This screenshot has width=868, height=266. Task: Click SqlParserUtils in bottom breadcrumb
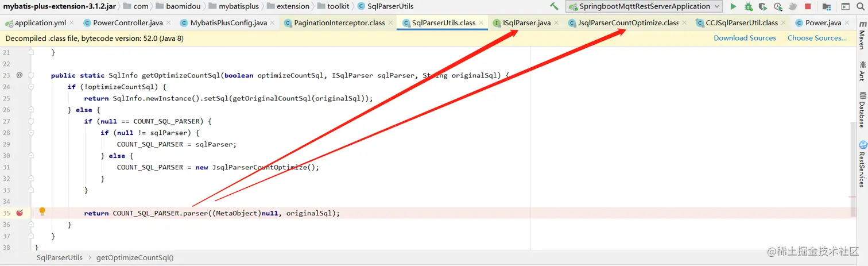tap(60, 258)
